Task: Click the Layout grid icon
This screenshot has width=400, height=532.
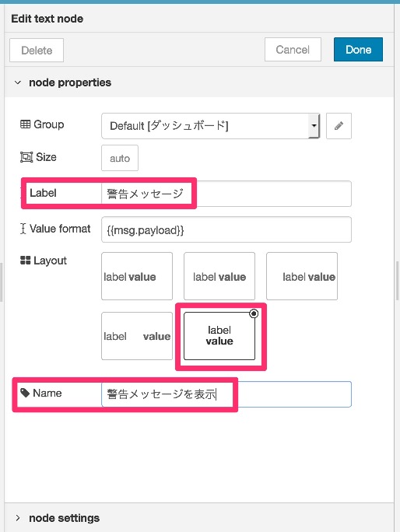Action: tap(25, 261)
